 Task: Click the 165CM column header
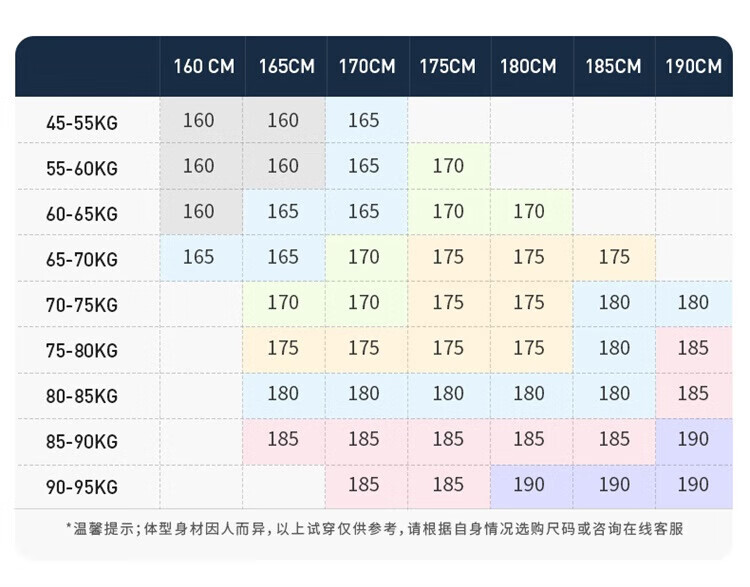(x=287, y=66)
